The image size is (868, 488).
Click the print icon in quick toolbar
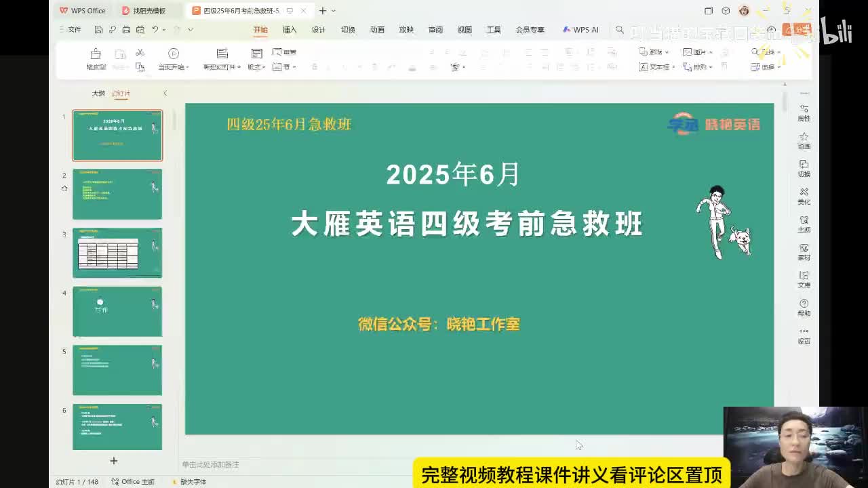tap(126, 30)
